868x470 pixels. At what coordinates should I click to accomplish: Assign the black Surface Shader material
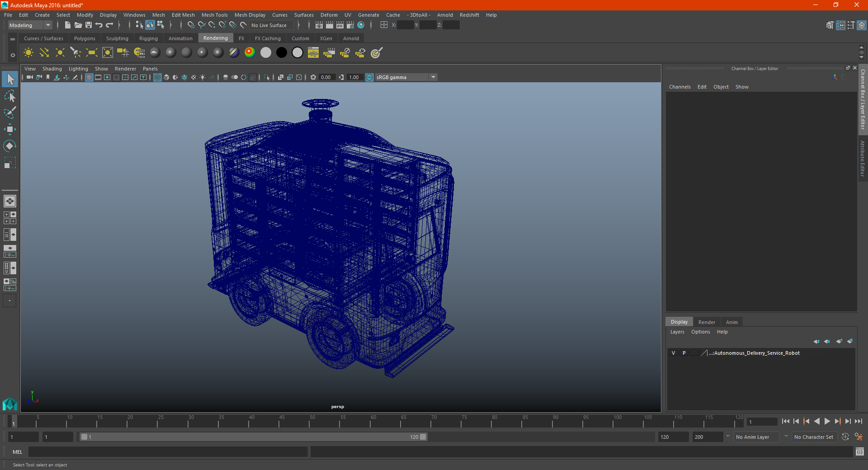coord(281,53)
